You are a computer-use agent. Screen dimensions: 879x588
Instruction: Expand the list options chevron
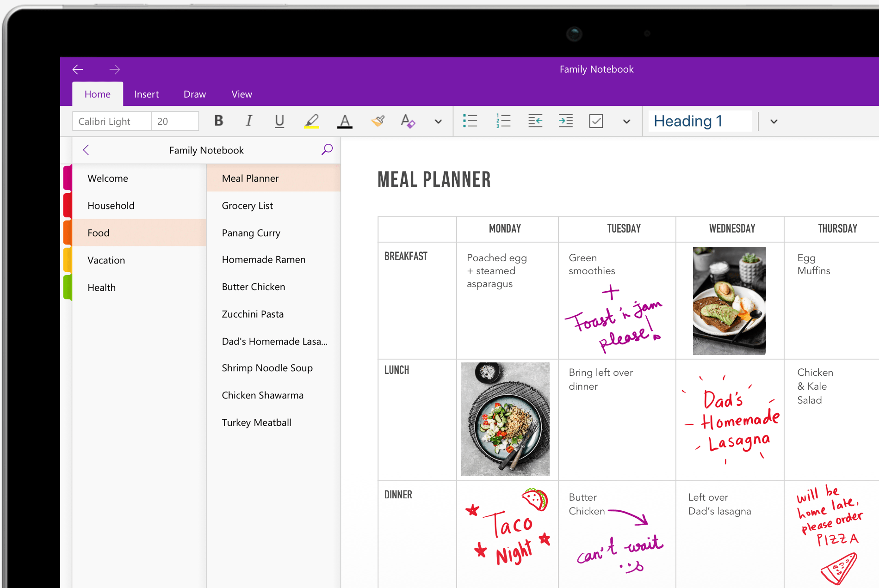[626, 121]
